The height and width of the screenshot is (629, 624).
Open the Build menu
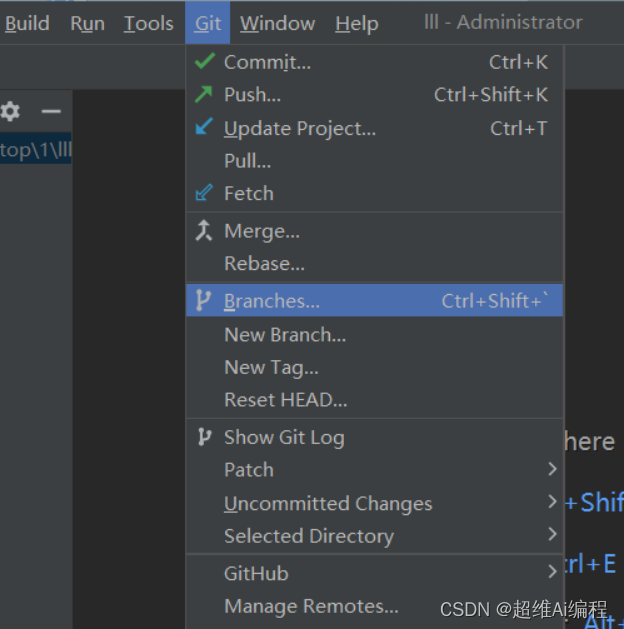coord(27,23)
